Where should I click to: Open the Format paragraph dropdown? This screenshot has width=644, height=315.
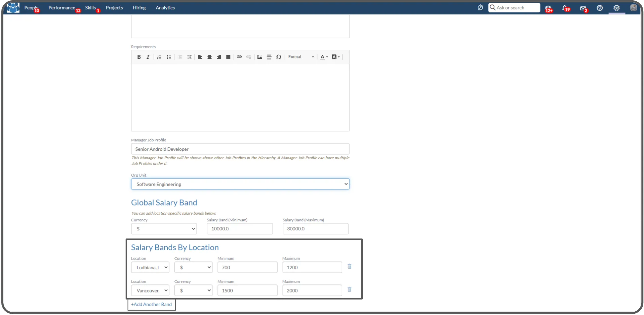pos(301,57)
